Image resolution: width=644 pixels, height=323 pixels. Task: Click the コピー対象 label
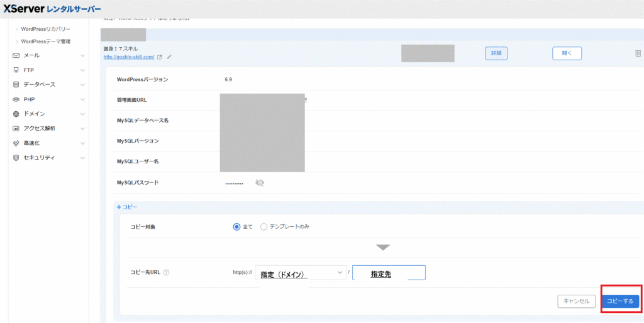coord(142,227)
